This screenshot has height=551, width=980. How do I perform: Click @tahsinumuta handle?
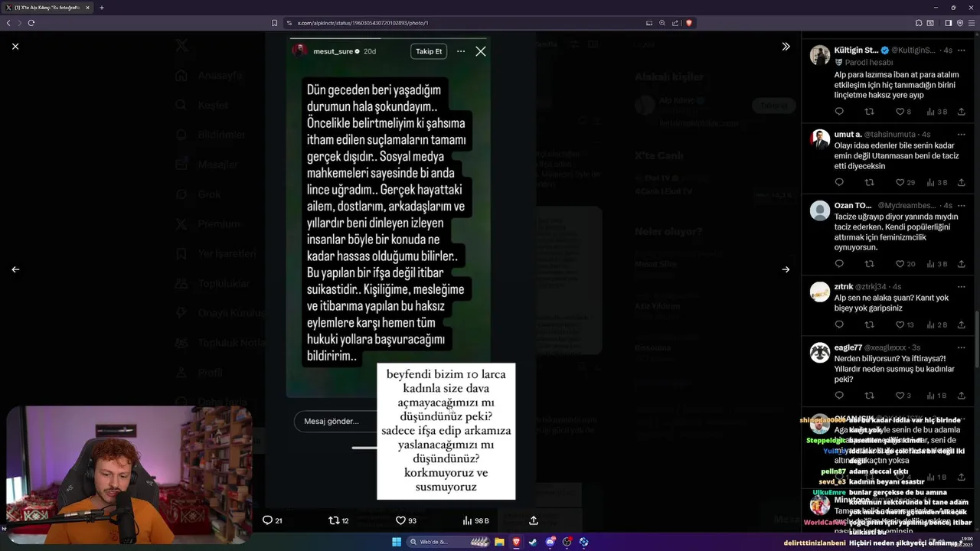point(890,135)
